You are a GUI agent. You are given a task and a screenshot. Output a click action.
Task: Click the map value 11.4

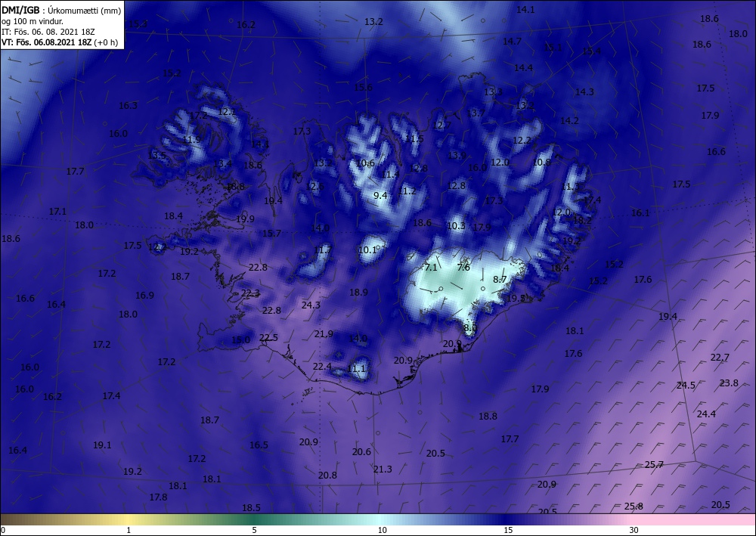(390, 174)
